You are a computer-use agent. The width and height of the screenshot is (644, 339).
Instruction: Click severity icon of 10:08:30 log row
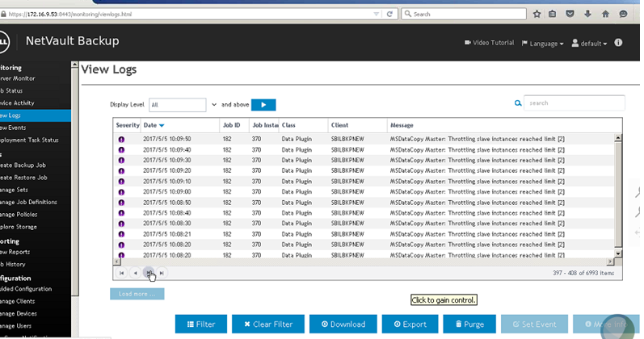click(121, 224)
